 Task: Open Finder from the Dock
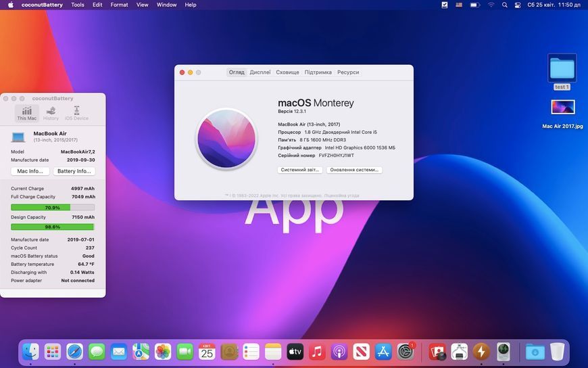[30, 352]
